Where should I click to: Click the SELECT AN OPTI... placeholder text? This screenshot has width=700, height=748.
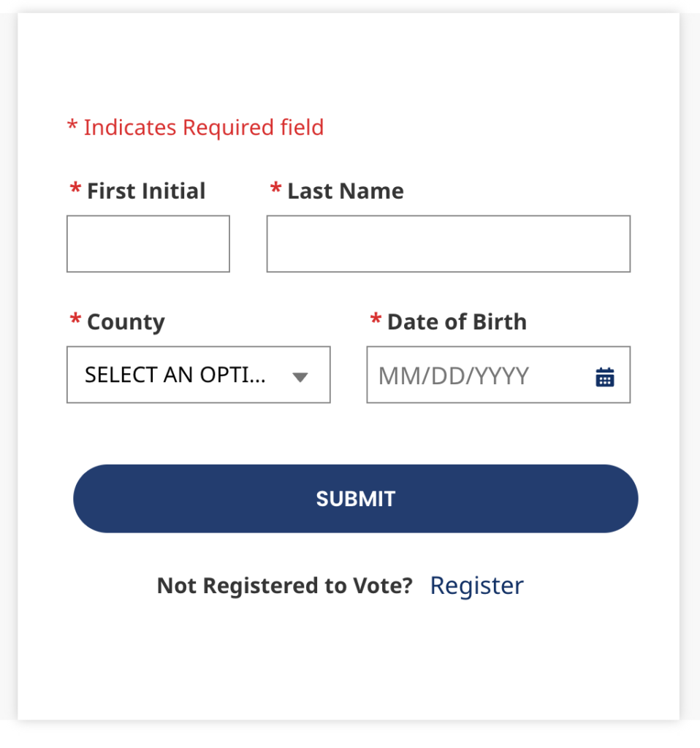pos(175,375)
